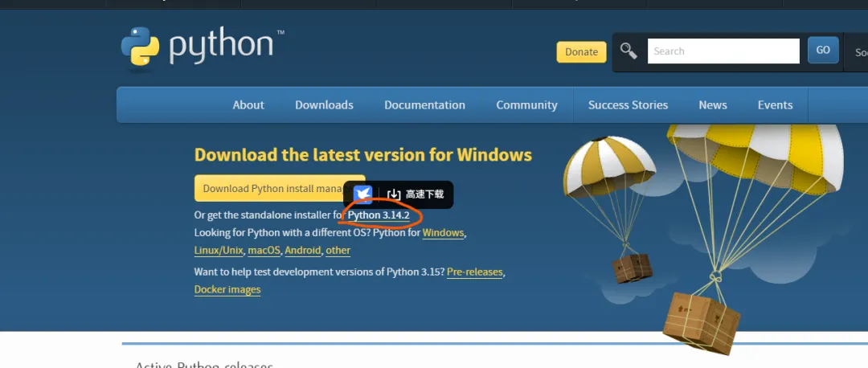The width and height of the screenshot is (868, 368).
Task: Open the Python 3.14.2 standalone installer link
Action: click(379, 215)
